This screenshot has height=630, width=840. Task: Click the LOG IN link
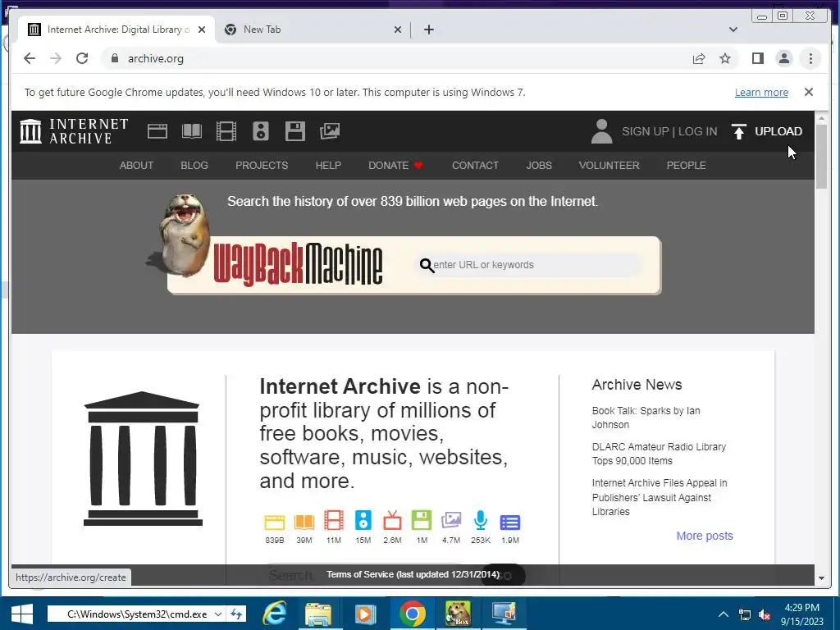pos(697,131)
